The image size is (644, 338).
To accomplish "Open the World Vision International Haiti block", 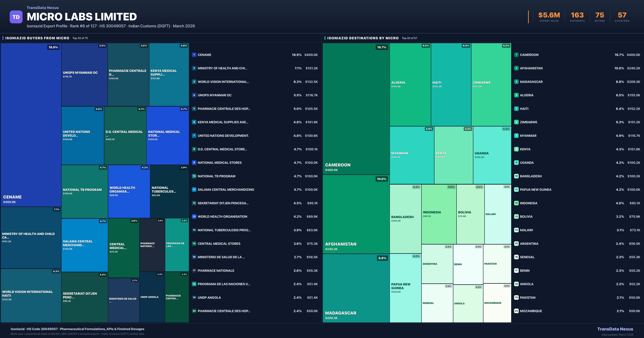I will [31, 295].
